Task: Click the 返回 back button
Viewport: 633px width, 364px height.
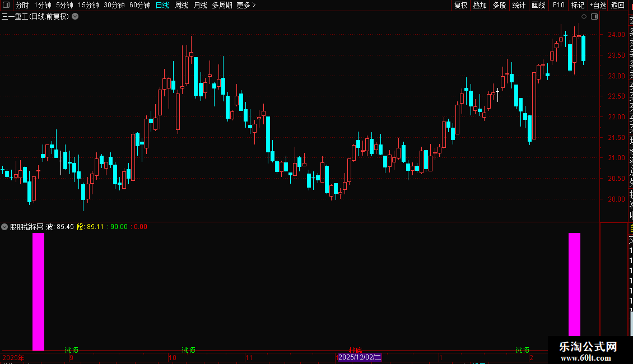Action: [x=618, y=5]
